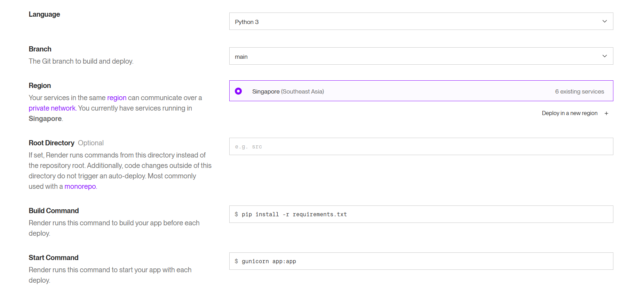Click the Deploy in a new region text

(x=570, y=113)
